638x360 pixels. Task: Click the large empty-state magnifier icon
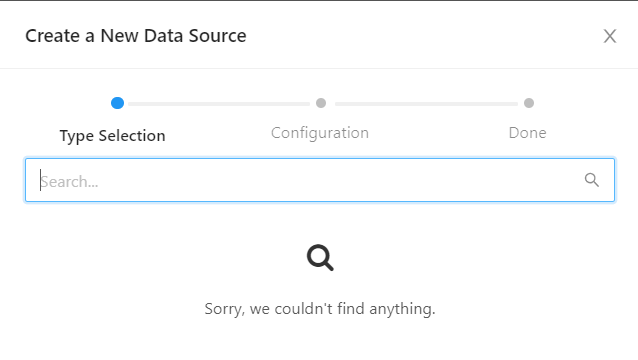[320, 257]
